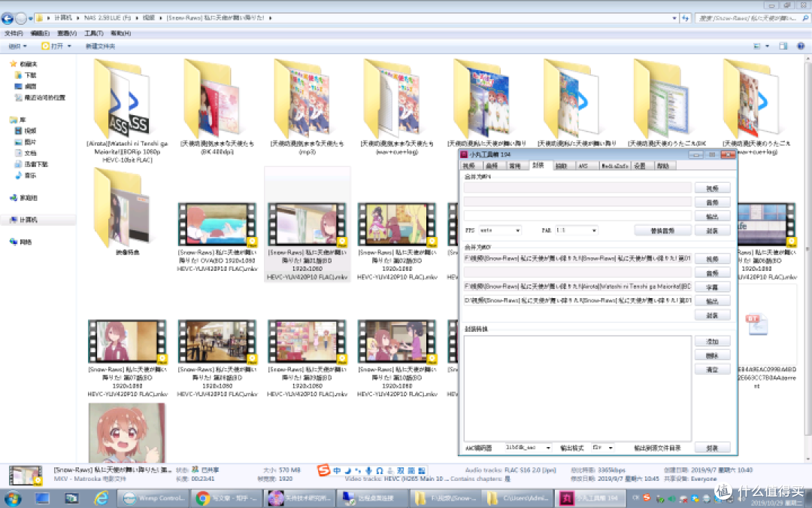Screen dimensions: 812x508
Task: Switch to 小丸工具箱 taskbar button
Action: 589,499
